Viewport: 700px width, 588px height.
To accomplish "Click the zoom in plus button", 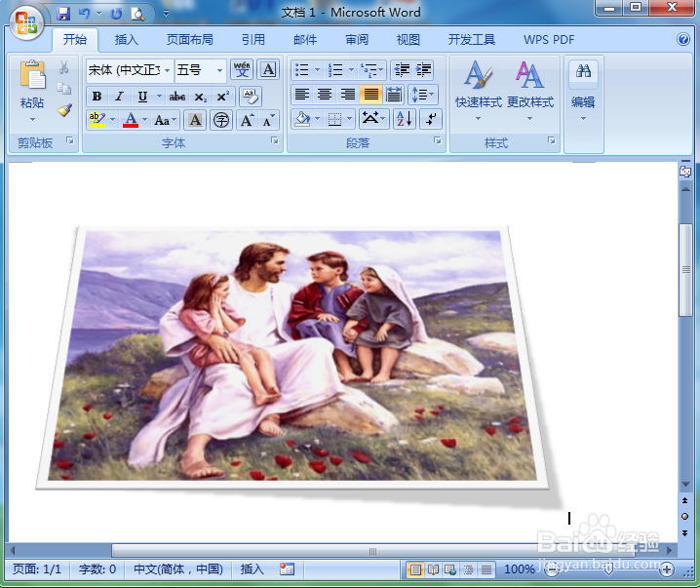I will (x=666, y=569).
